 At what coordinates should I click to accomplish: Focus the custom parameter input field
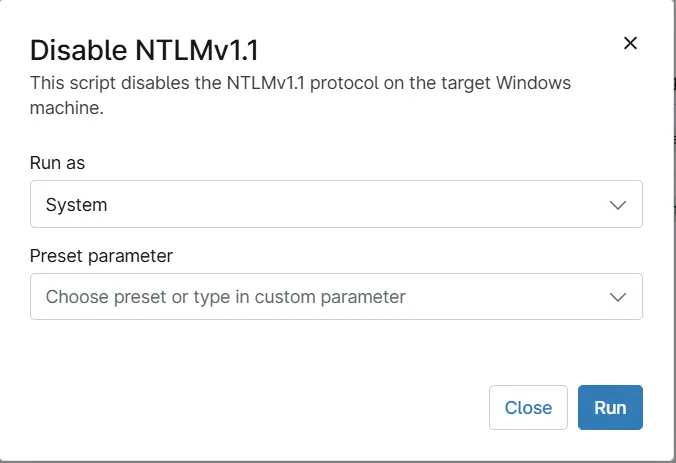click(x=300, y=297)
